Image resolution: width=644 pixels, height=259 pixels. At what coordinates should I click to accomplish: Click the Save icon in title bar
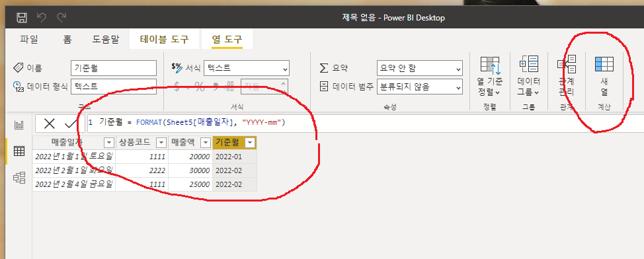[22, 18]
